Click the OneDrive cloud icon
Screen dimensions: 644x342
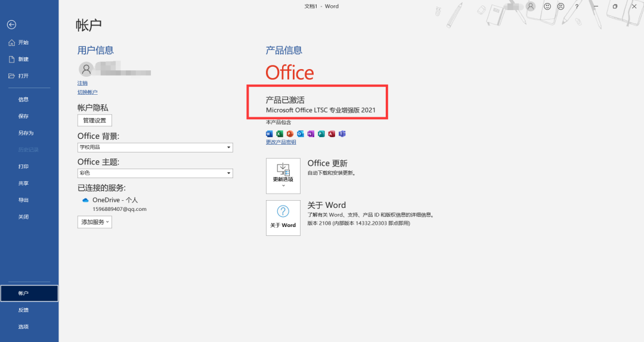85,200
